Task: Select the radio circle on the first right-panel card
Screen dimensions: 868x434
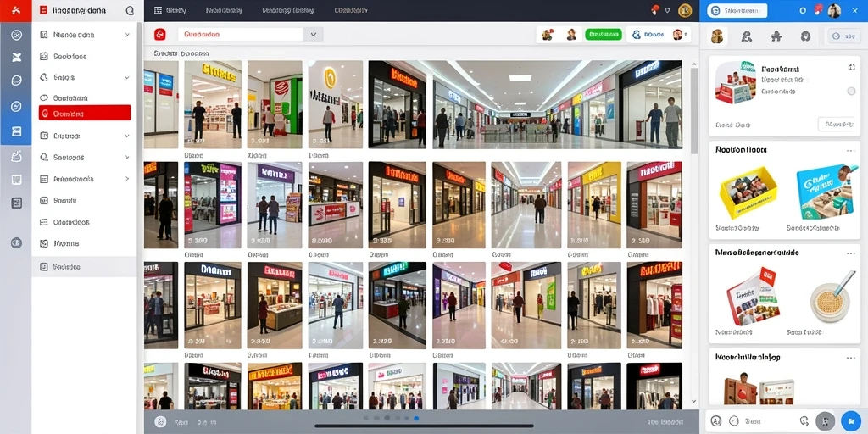Action: [x=851, y=91]
